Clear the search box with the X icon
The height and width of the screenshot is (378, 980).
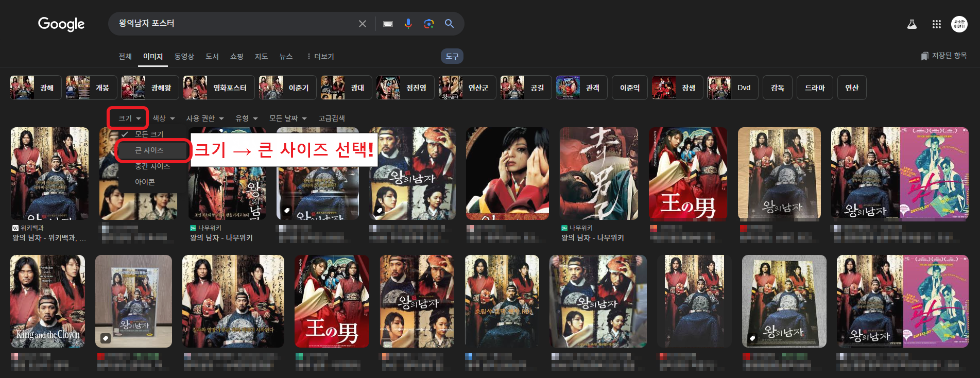pos(363,24)
